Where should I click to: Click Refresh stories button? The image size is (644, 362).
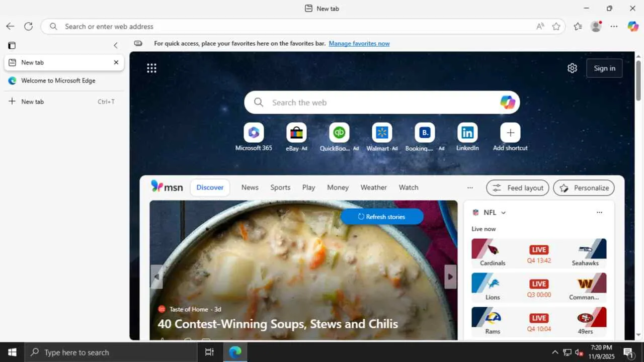point(382,217)
